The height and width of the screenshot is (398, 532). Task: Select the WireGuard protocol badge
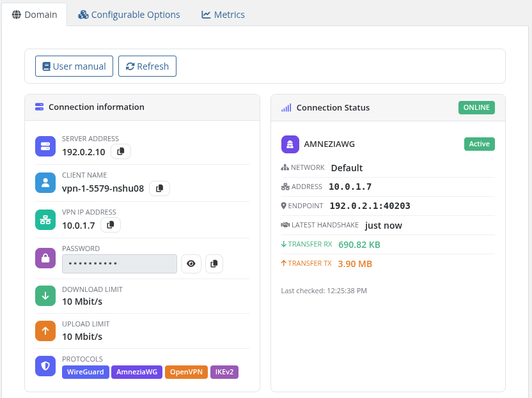pos(86,372)
